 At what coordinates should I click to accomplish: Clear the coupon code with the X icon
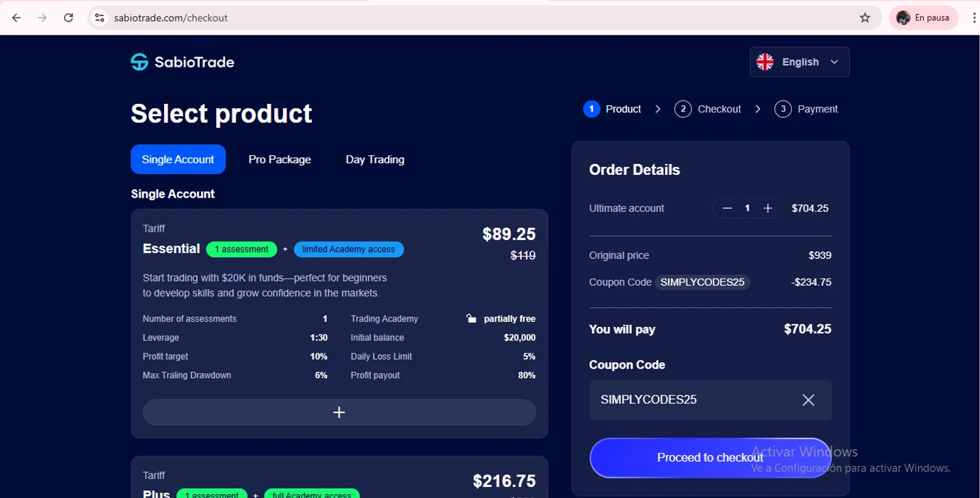pos(808,400)
